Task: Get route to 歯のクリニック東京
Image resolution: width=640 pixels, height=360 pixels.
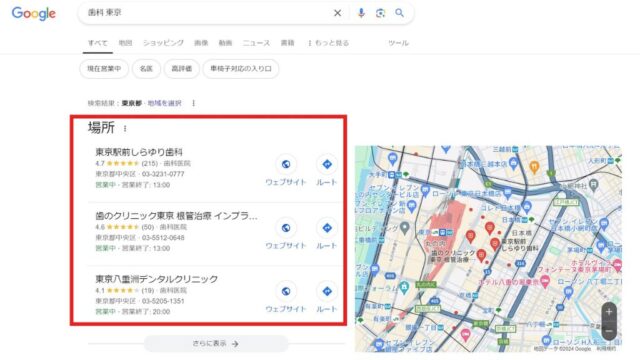Action: (327, 228)
